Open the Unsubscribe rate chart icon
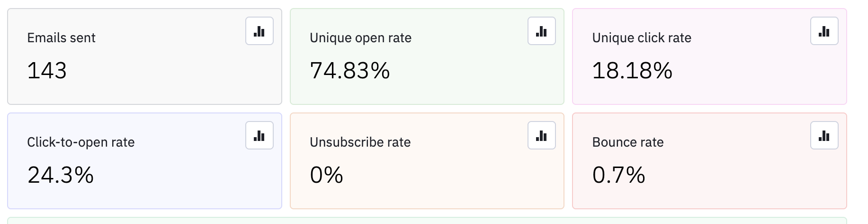The image size is (868, 224). pos(541,136)
